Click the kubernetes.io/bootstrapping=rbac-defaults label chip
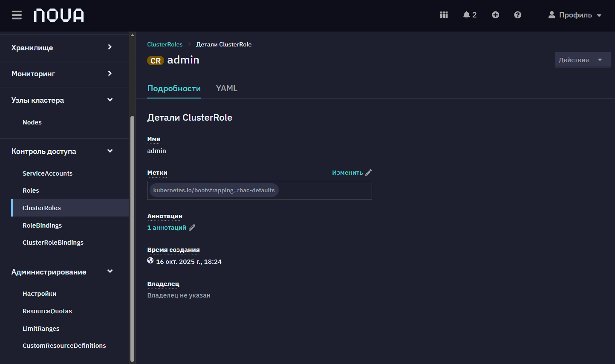The width and height of the screenshot is (615, 364). 214,190
